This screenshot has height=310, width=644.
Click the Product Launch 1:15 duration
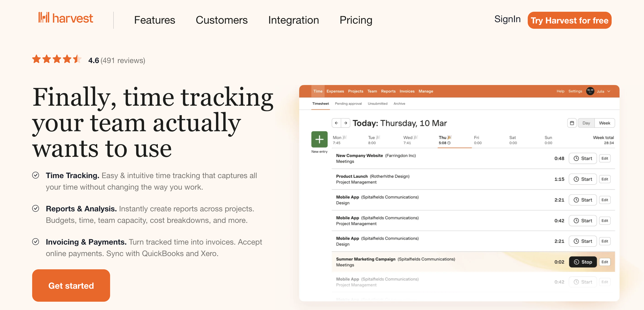559,179
